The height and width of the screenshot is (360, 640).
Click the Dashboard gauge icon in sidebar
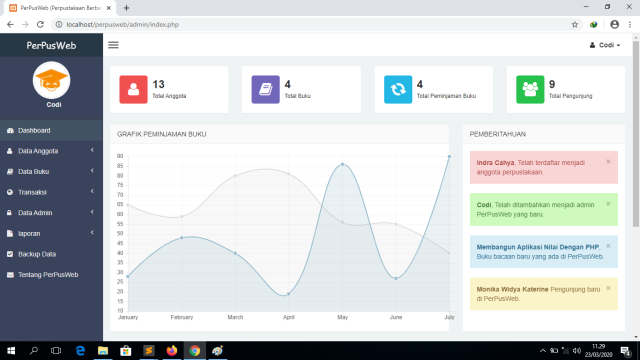(x=10, y=131)
